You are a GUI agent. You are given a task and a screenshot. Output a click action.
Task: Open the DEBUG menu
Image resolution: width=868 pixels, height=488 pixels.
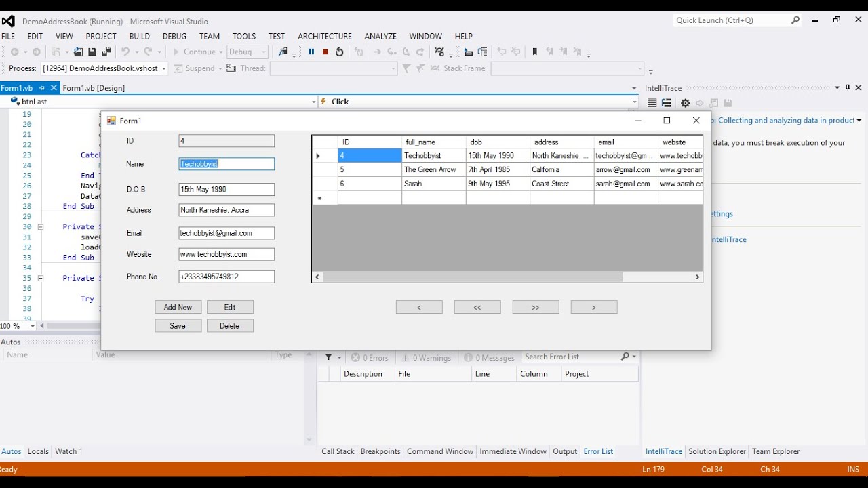tap(174, 36)
